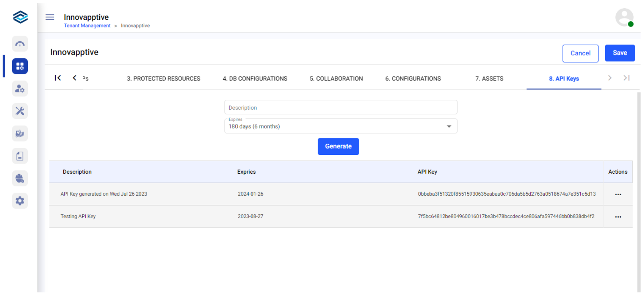Open actions menu for Testing API Key
Viewport: 644px width, 303px height.
pos(618,217)
